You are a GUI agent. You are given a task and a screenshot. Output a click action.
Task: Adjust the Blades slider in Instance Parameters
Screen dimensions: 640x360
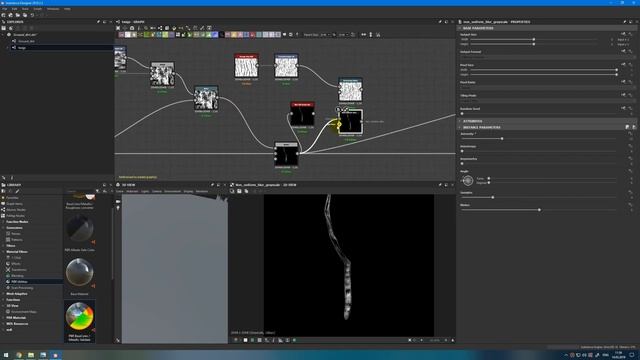click(x=538, y=210)
